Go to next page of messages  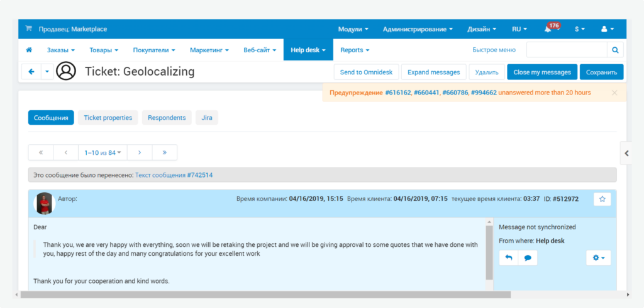(140, 152)
